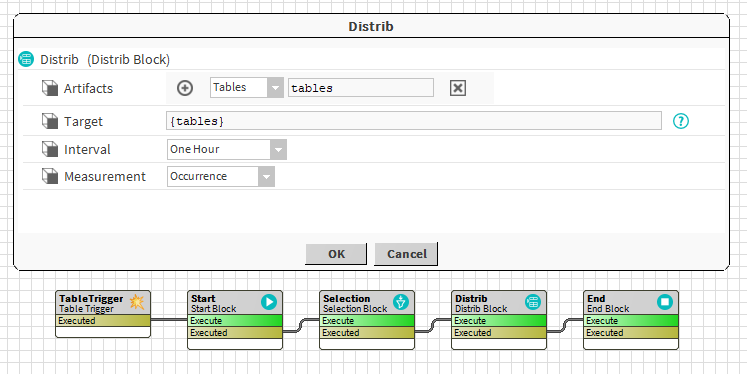The height and width of the screenshot is (374, 747).
Task: Click the Distrib dialog title bar
Action: coord(371,26)
